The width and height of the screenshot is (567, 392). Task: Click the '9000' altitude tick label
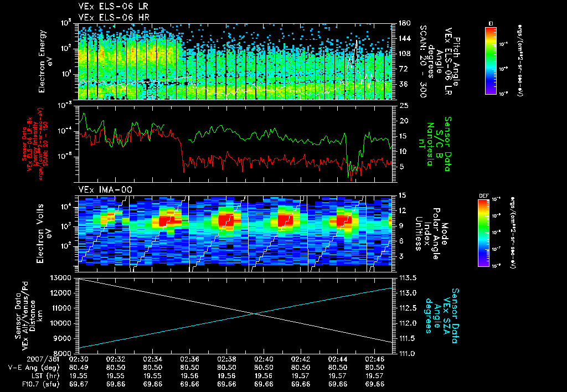[x=62, y=338]
